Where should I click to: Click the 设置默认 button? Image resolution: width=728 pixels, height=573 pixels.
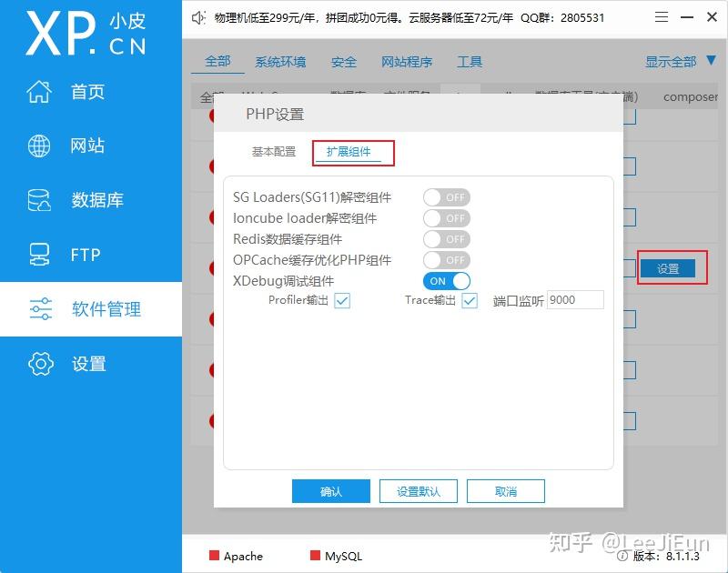click(419, 491)
